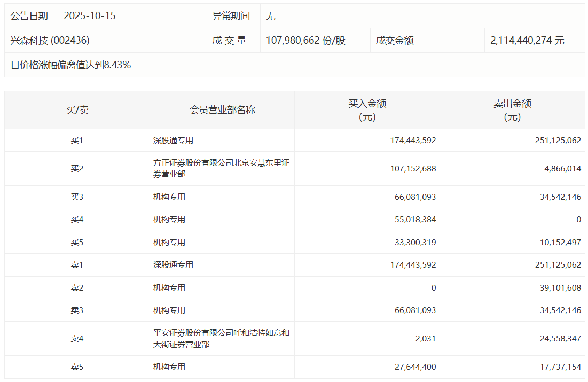The image size is (588, 382).
Task: Select the announcement date 2025-10-15
Action: [x=90, y=16]
